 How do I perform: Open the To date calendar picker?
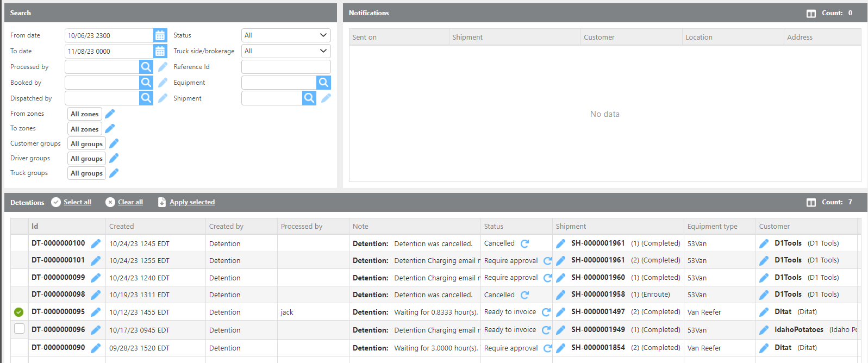coord(160,51)
